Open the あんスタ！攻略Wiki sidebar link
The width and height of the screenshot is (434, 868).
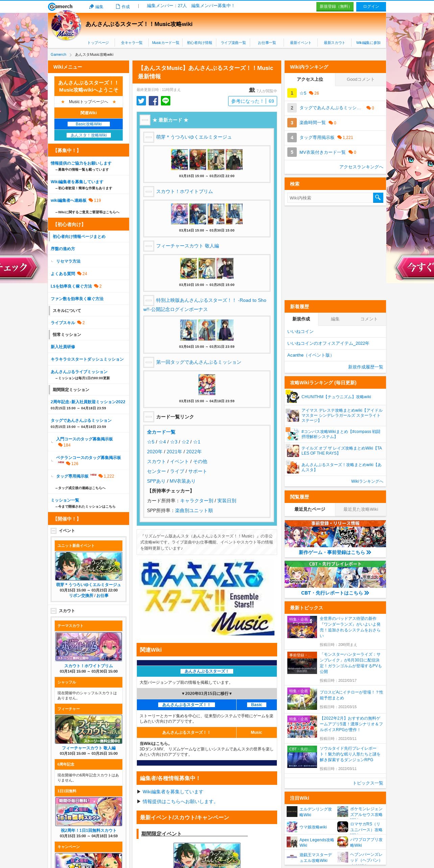pyautogui.click(x=89, y=135)
